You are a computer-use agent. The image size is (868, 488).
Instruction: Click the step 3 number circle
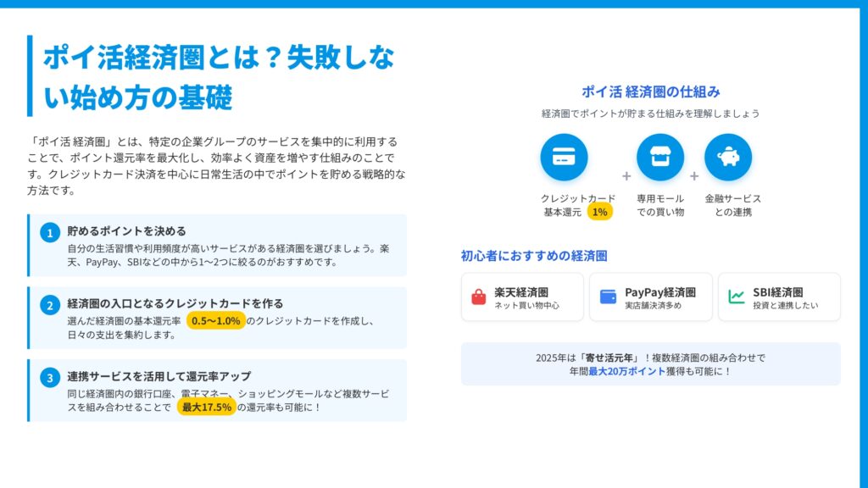pos(50,378)
